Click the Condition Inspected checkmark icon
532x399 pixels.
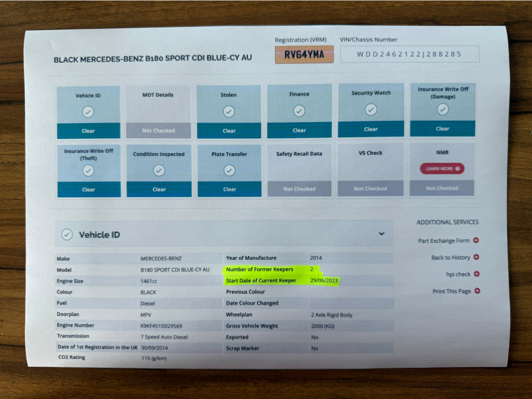159,170
